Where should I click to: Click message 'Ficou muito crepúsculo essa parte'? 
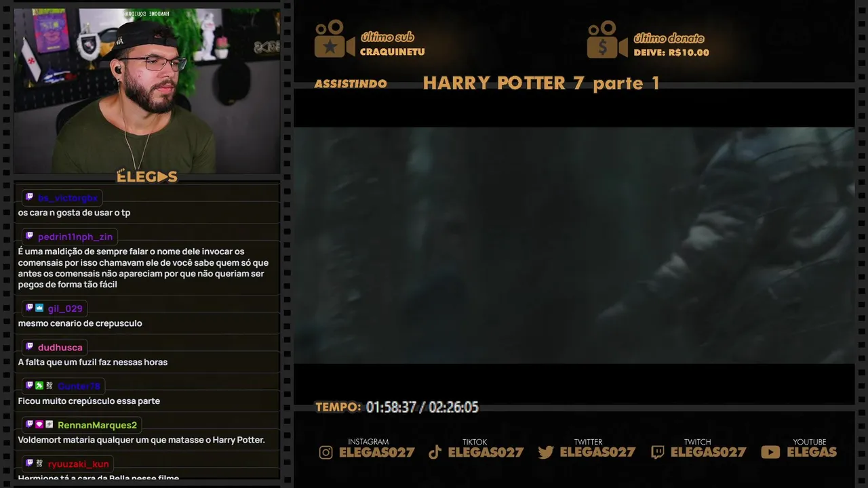point(89,401)
